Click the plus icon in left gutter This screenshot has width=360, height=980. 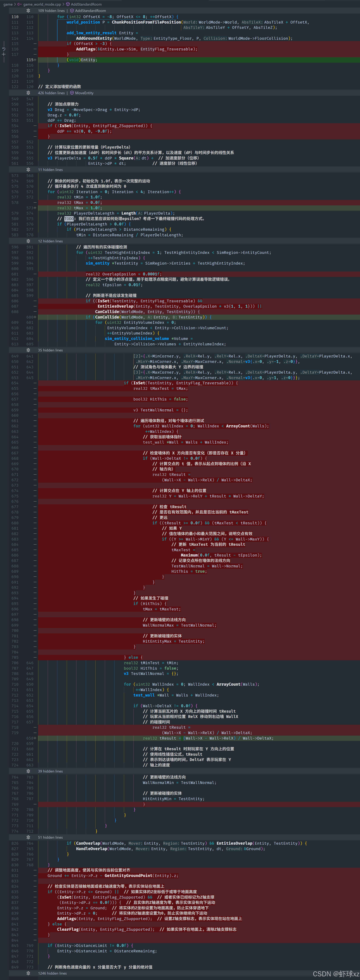click(4, 54)
